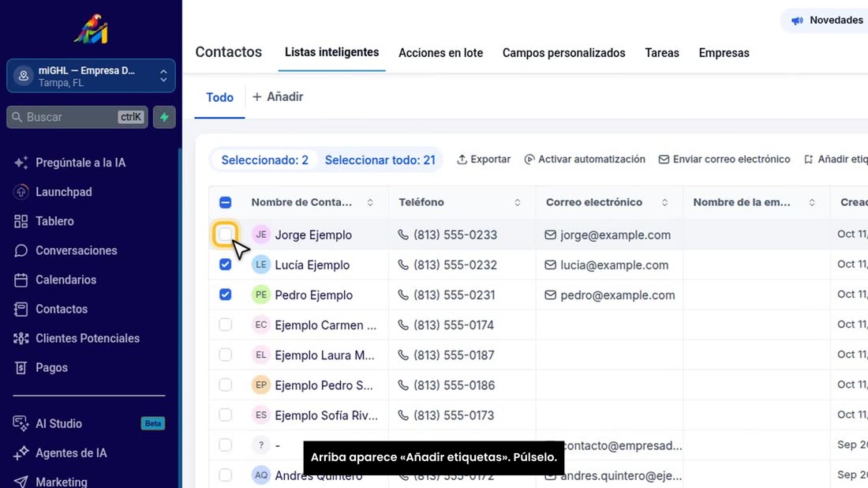
Task: Sort by Nombre de Contacto column arrows
Action: pos(370,203)
